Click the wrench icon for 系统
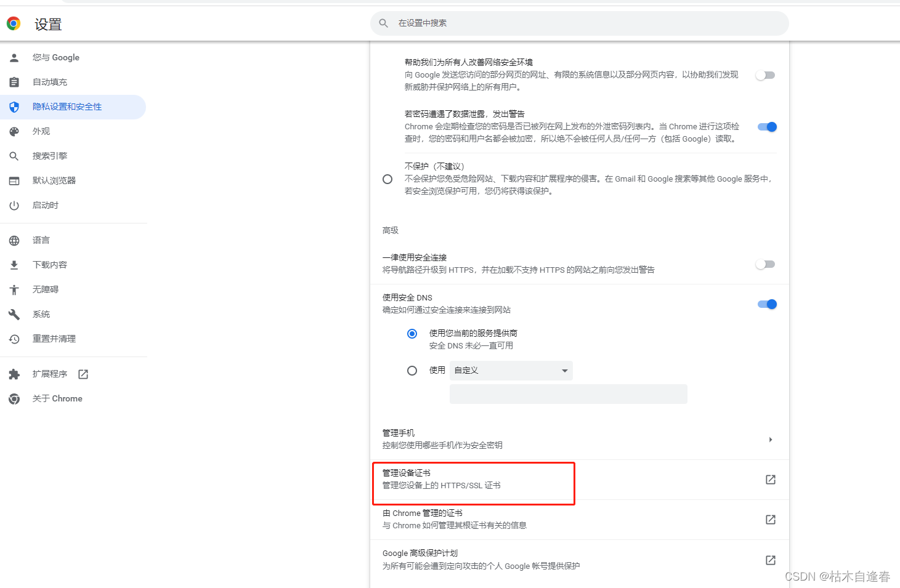The image size is (900, 588). (14, 315)
